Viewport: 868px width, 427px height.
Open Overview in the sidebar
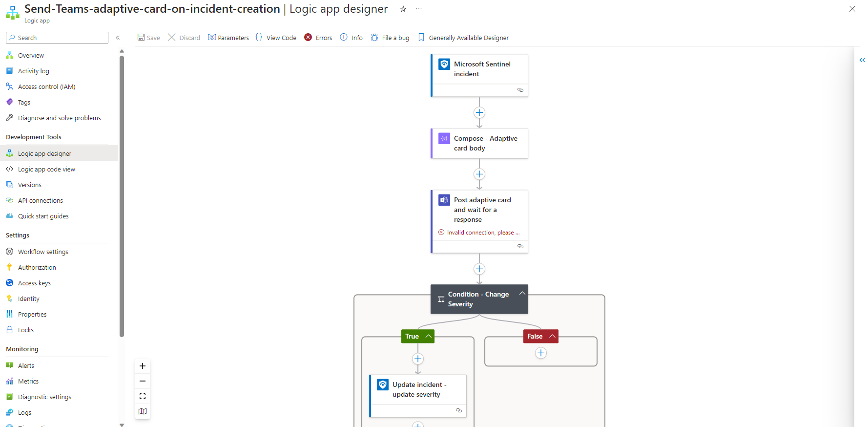point(31,55)
